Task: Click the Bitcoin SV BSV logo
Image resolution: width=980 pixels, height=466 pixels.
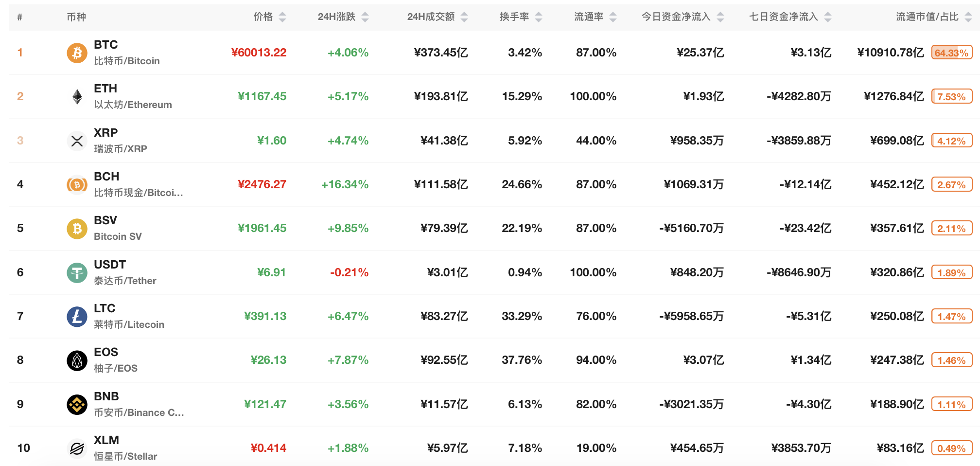Action: pyautogui.click(x=77, y=228)
